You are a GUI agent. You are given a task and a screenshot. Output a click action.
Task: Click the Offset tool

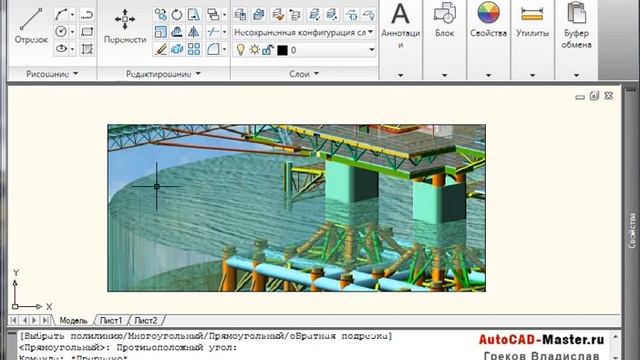pos(177,32)
